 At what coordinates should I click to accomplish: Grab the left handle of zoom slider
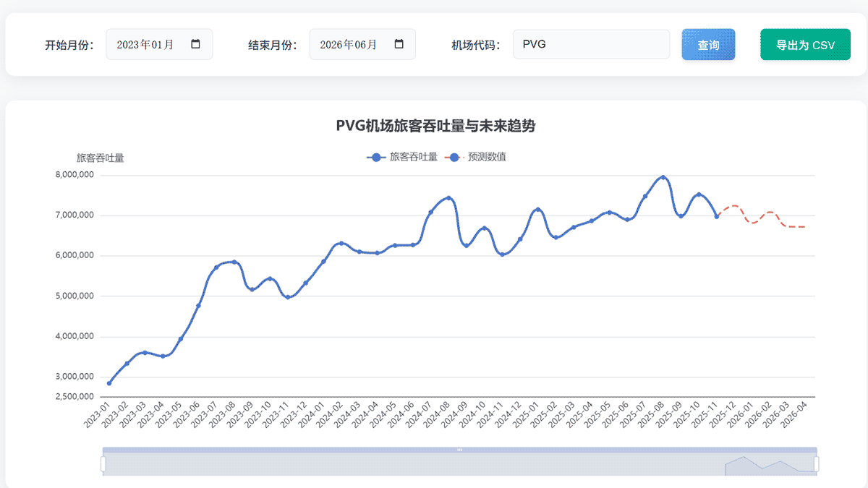(103, 463)
